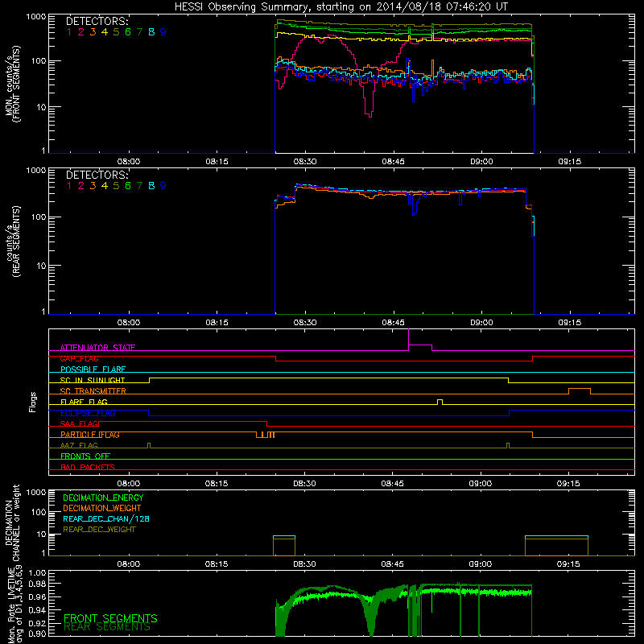The height and width of the screenshot is (644, 644).
Task: Click the REAR_DEC_CHAN/128 legend entry
Action: (106, 519)
